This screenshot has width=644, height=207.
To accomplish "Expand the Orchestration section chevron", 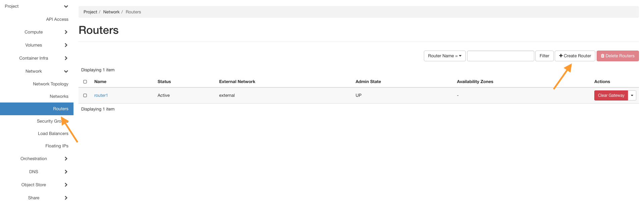I will [x=66, y=159].
